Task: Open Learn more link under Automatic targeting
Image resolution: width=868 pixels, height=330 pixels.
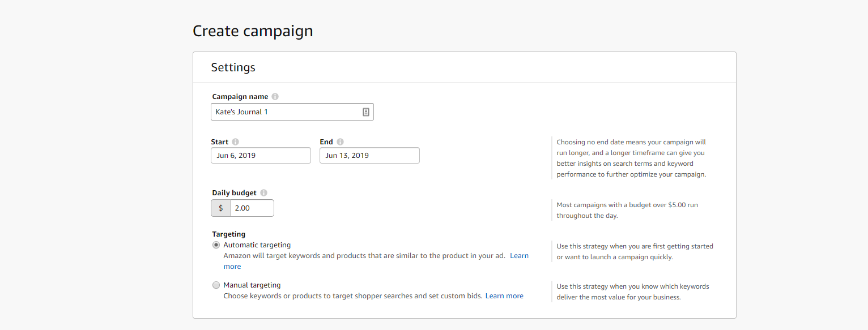Action: [x=520, y=256]
